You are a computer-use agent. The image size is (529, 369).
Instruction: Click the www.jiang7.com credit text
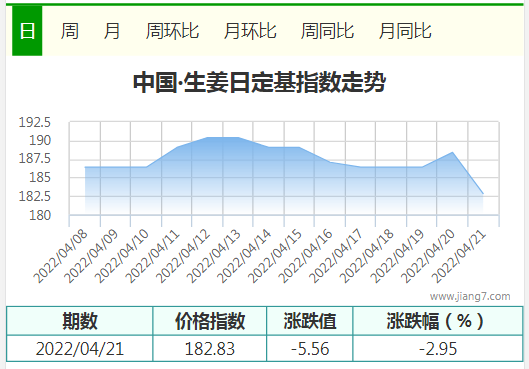[470, 296]
